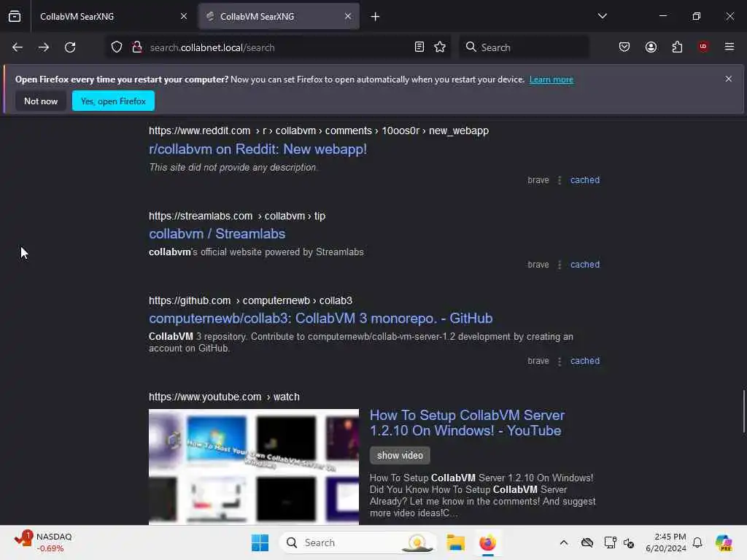Open clock showing 2:45 PM
Viewport: 747px width, 560px height.
point(666,542)
